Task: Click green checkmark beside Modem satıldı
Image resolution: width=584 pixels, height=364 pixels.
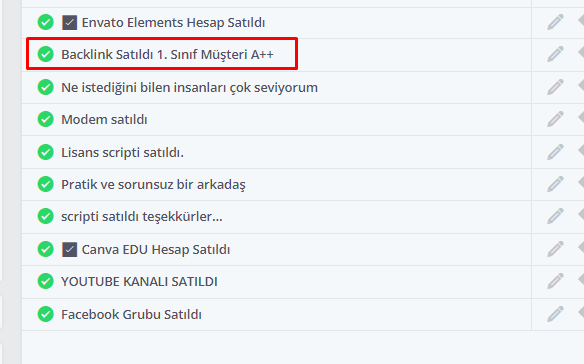Action: (45, 119)
